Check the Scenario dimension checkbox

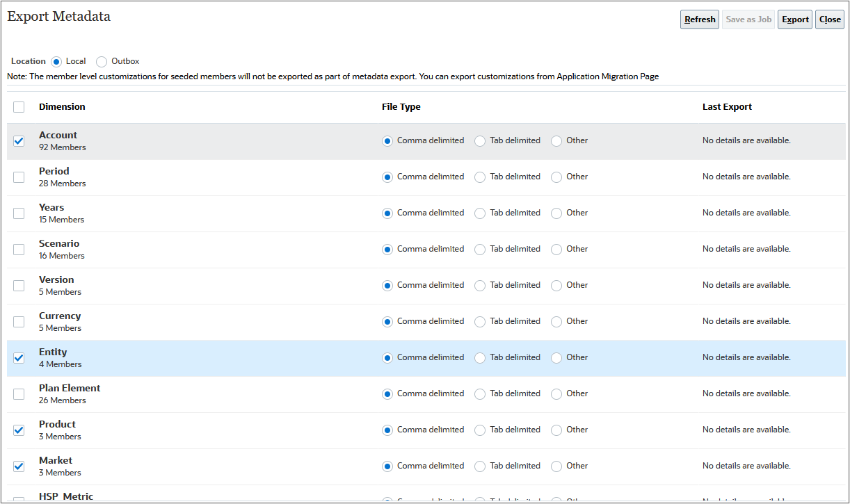[18, 249]
